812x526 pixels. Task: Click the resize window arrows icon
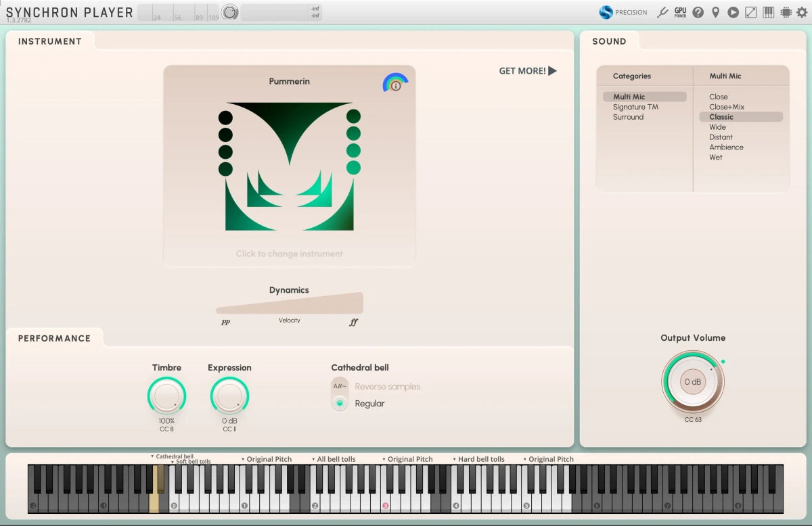(750, 12)
